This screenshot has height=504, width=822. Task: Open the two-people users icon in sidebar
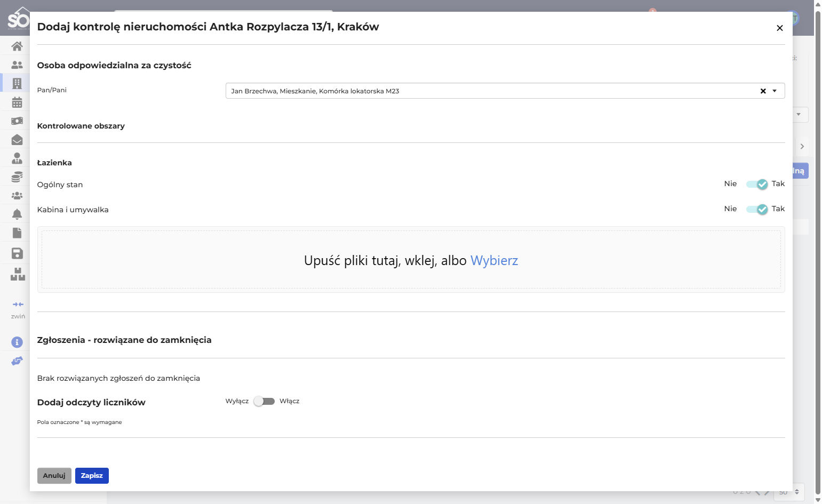(x=17, y=65)
